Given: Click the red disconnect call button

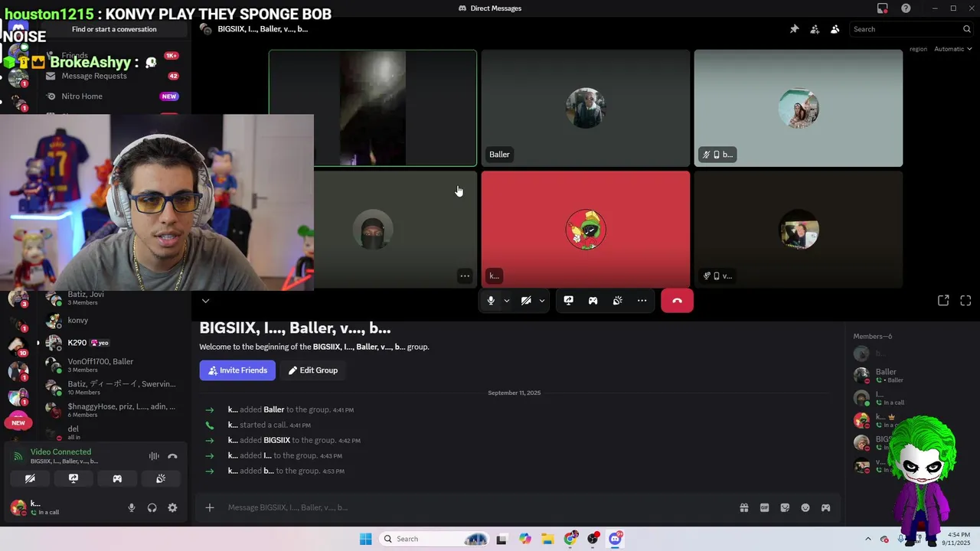Looking at the screenshot, I should tap(677, 301).
